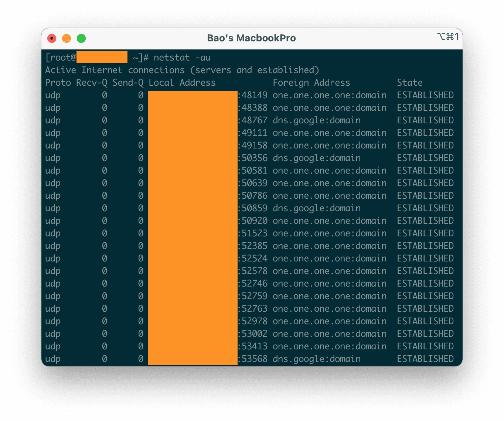
Task: Click the Recv-Q column header
Action: click(x=92, y=82)
